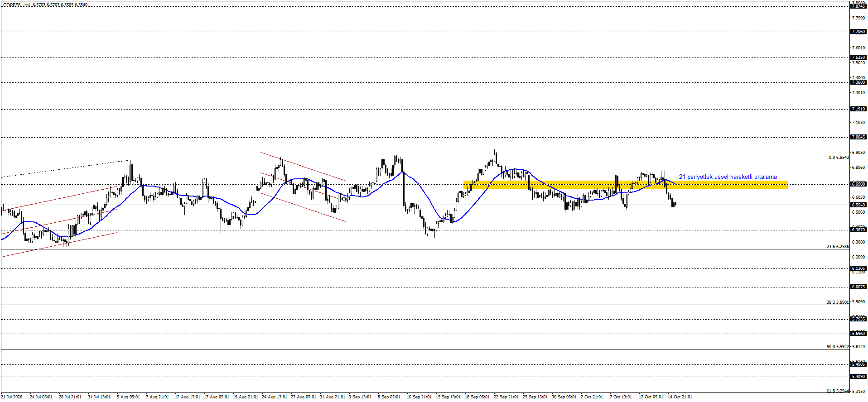This screenshot has height=402, width=868.
Task: Select the Fibonacci '38.2 5.8901' label
Action: tap(838, 302)
